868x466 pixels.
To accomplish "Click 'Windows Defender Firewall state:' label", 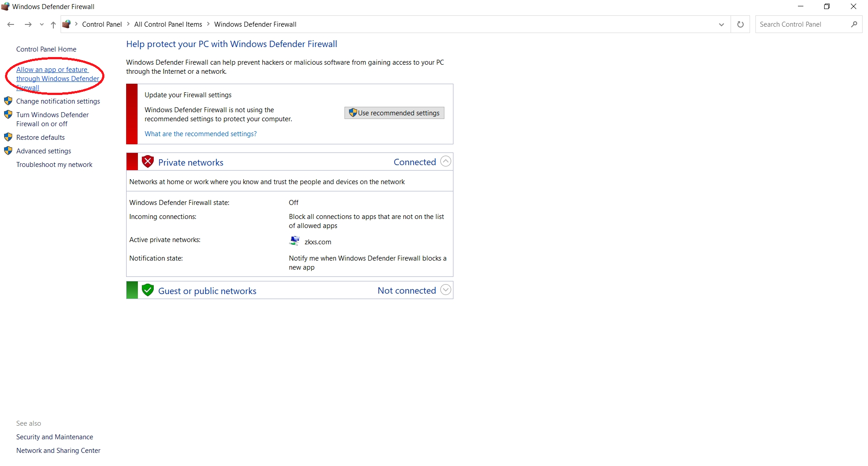I will (179, 203).
